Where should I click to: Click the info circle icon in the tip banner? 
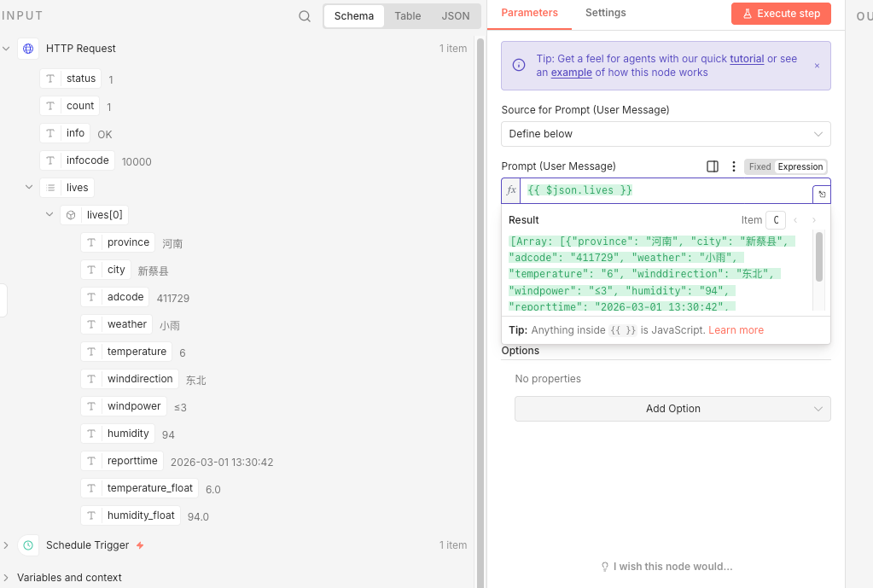pyautogui.click(x=519, y=65)
